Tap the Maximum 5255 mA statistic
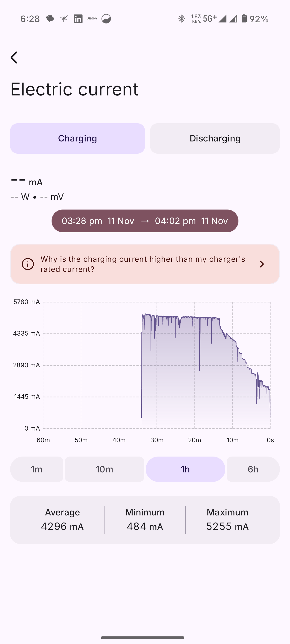 pyautogui.click(x=227, y=520)
